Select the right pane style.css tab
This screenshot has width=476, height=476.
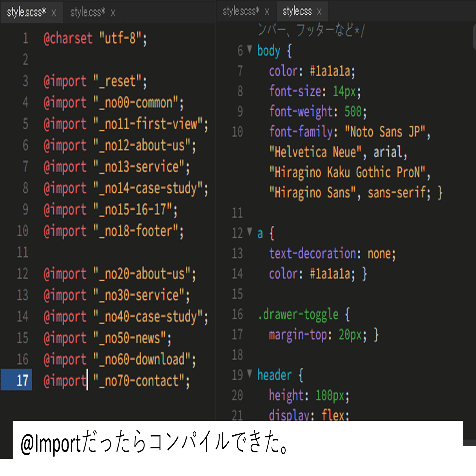297,11
